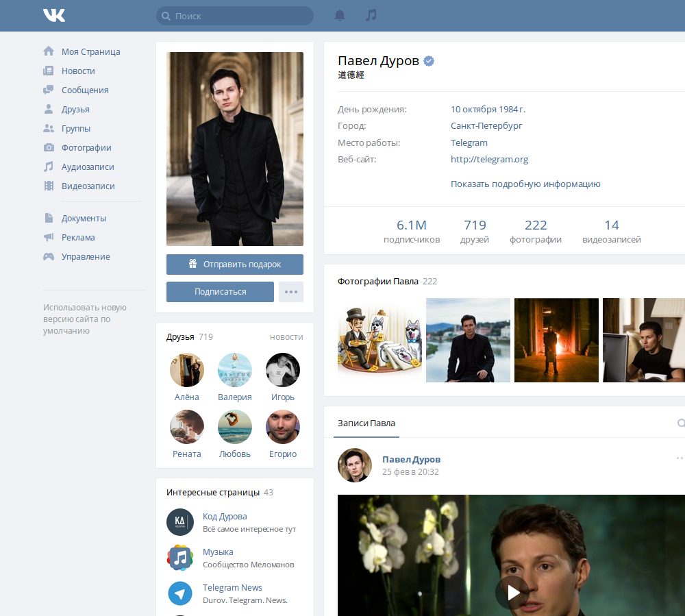Open the three-dots profile actions menu
Screen dimensions: 685x616
click(x=291, y=292)
